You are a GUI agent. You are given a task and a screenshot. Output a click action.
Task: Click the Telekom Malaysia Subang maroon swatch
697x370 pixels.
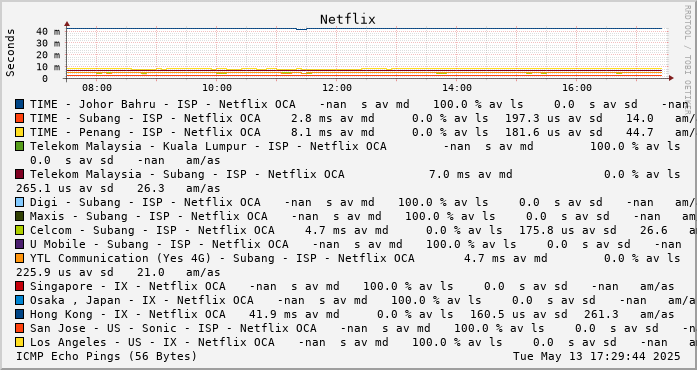click(x=20, y=174)
